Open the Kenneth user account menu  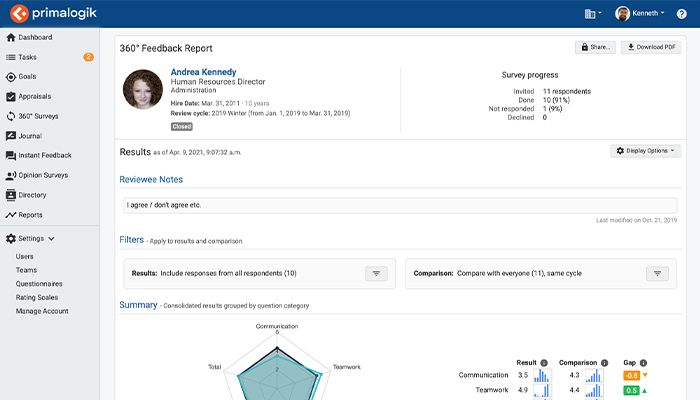pos(640,13)
